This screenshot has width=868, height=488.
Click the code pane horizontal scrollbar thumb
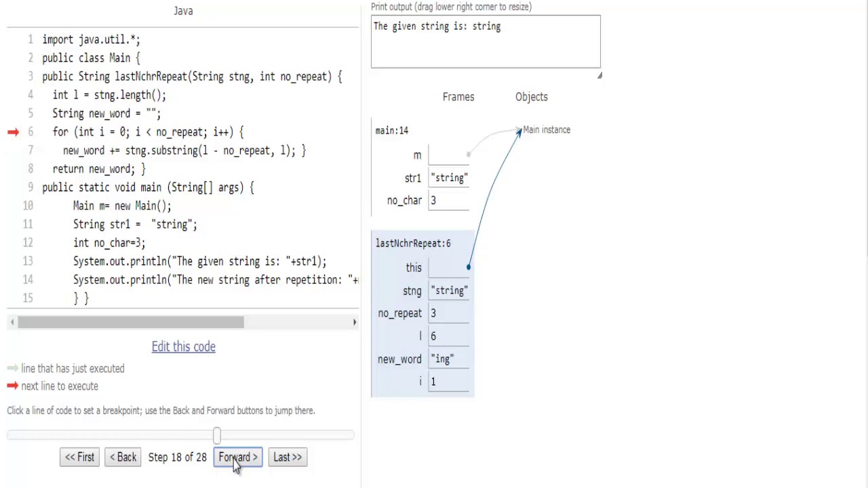(131, 322)
